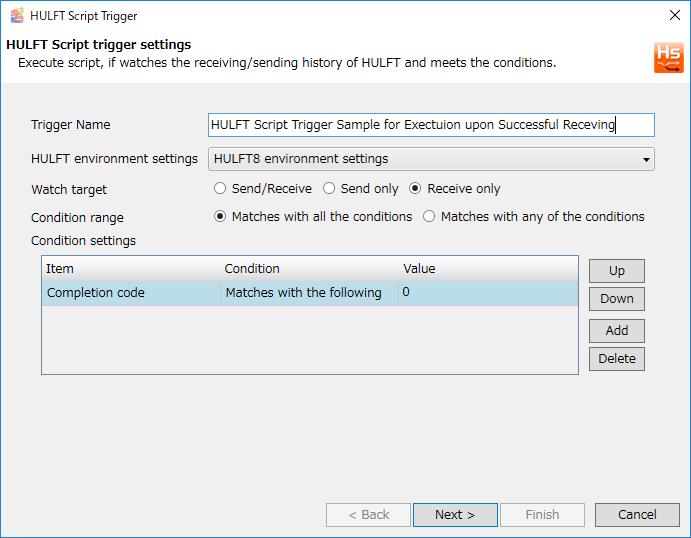Select the Send/Receive watch target
Image resolution: width=691 pixels, height=538 pixels.
(219, 189)
